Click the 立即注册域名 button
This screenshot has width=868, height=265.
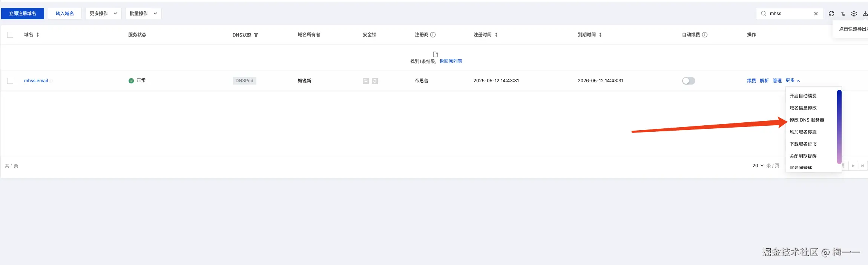coord(23,14)
